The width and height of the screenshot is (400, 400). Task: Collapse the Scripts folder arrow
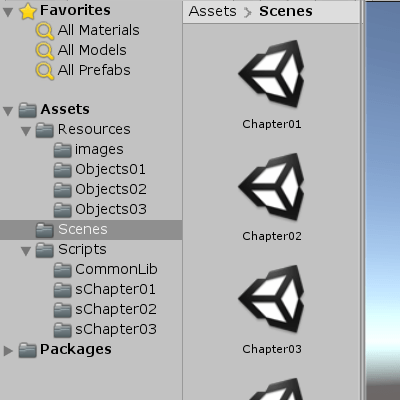pos(26,251)
